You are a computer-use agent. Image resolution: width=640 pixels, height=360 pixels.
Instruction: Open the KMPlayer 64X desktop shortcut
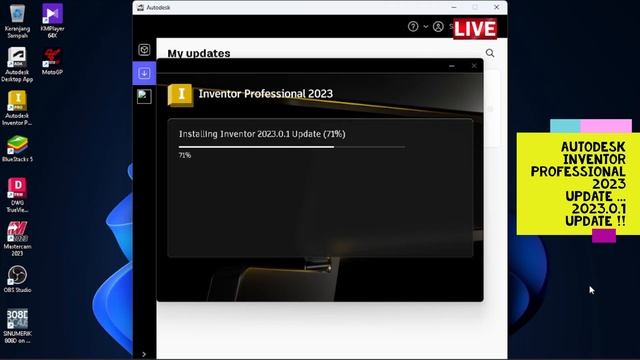52,21
